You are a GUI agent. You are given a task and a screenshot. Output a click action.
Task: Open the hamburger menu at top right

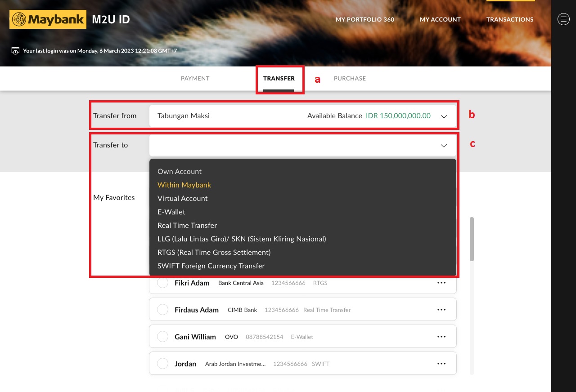563,19
